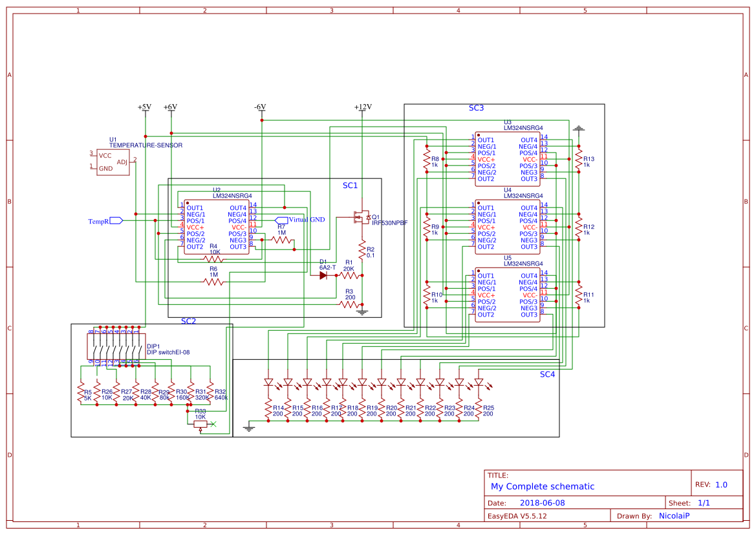Click the SC3 block label
Image resolution: width=756 pixels, height=535 pixels.
[477, 108]
